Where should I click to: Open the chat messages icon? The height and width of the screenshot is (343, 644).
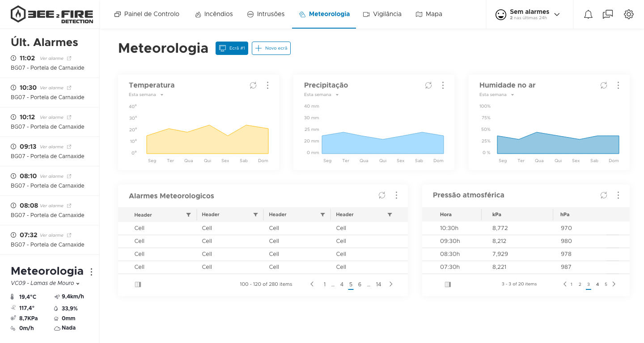point(608,14)
